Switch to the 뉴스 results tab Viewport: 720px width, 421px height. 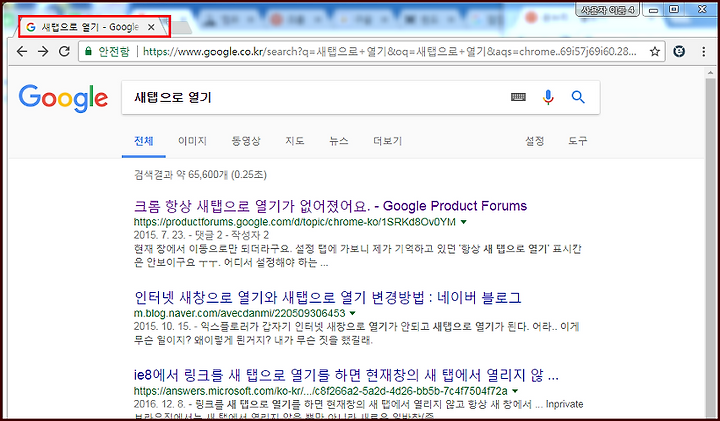[x=338, y=141]
